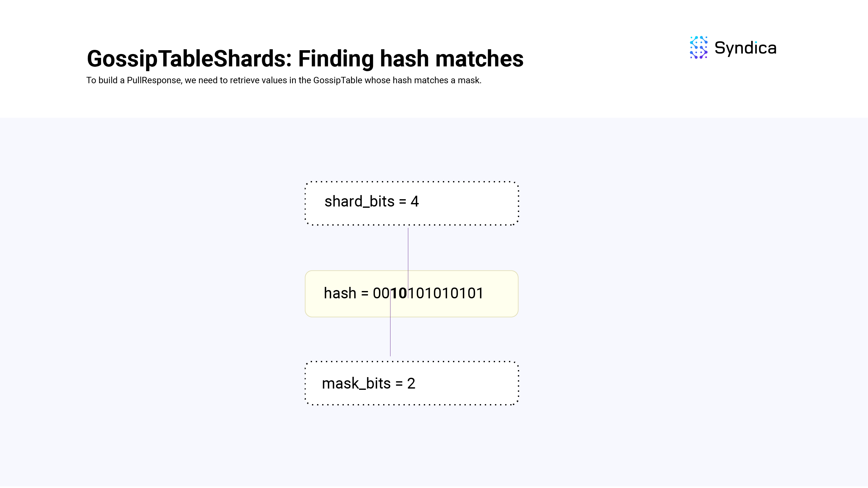Click the word 'mask' ending the subtitle
Screen dimensions: 868x488
(x=469, y=80)
